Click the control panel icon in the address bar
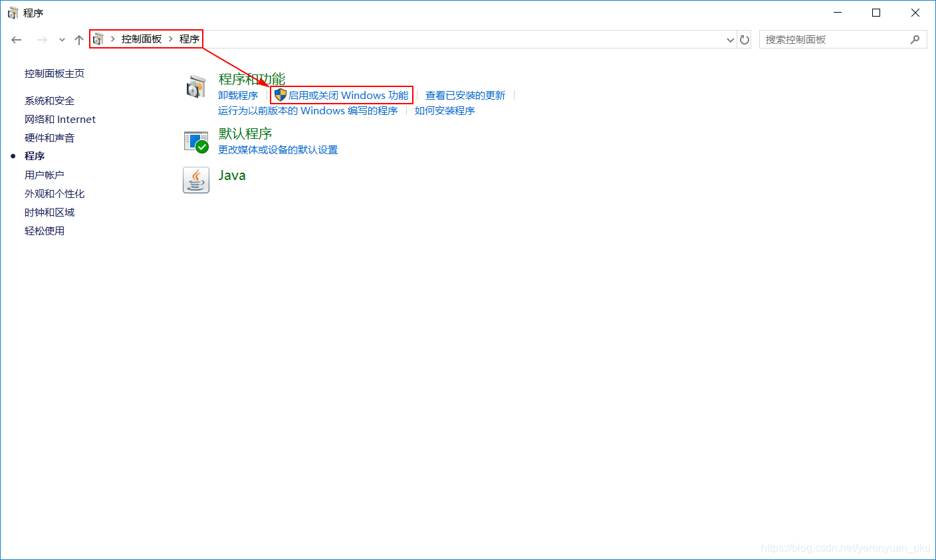Image resolution: width=936 pixels, height=560 pixels. [98, 39]
